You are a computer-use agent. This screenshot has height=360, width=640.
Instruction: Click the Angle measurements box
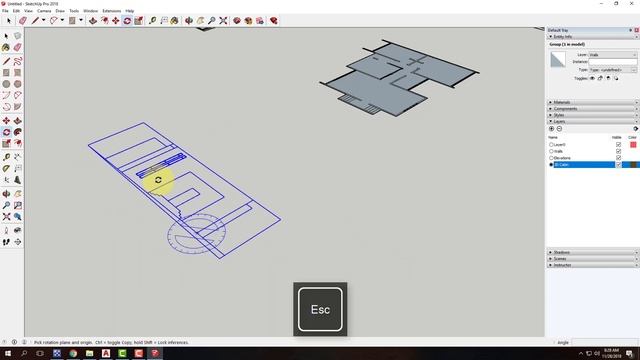(x=605, y=342)
